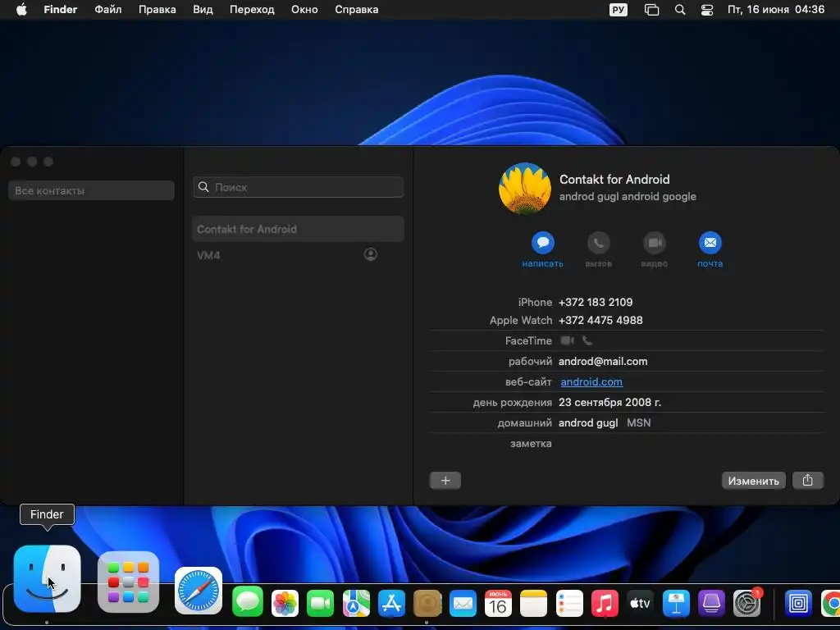Open the android.com website link
This screenshot has height=630, width=840.
[591, 382]
